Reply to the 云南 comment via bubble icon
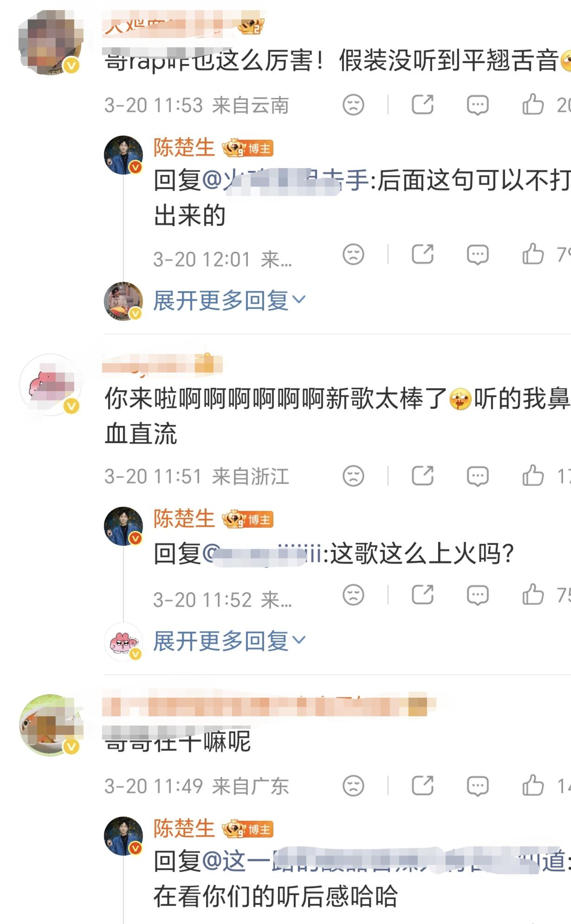This screenshot has width=571, height=924. [478, 105]
